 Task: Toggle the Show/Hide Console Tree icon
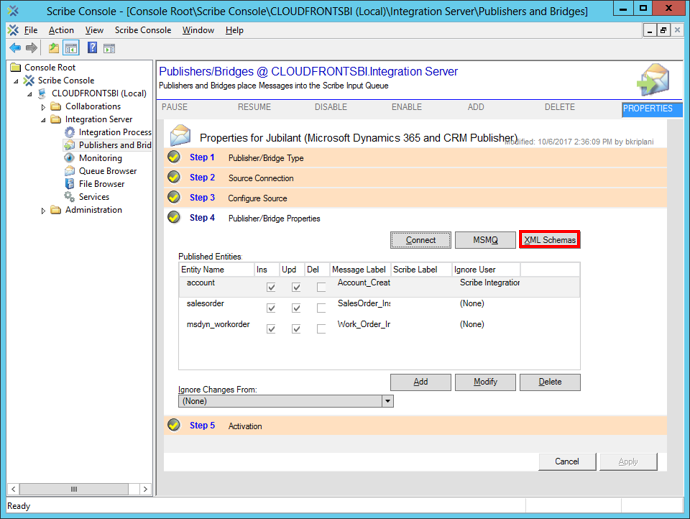pos(72,48)
